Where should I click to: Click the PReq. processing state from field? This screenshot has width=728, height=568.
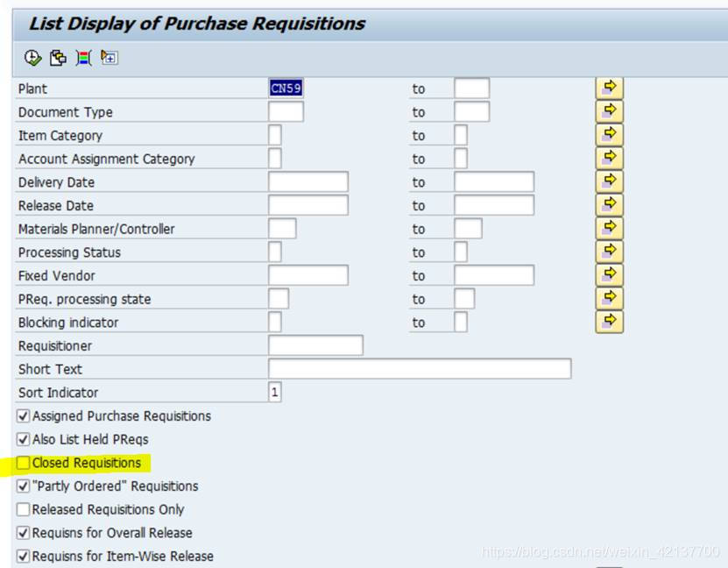coord(279,299)
